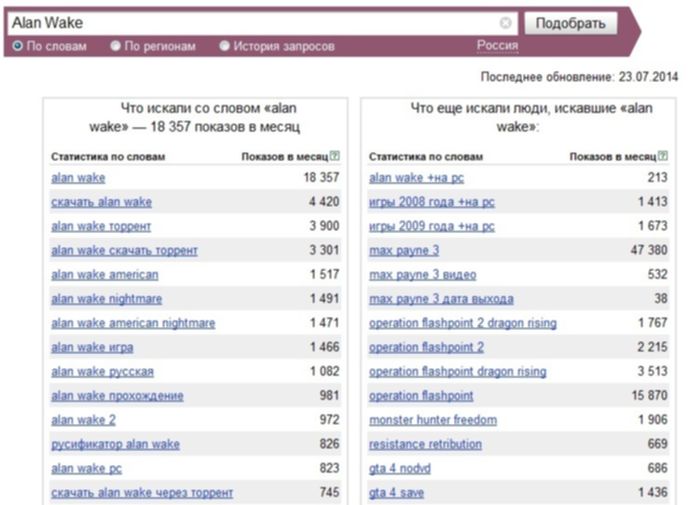
Task: Open help icon beside left 'Показов в месяц'
Action: pyautogui.click(x=335, y=156)
